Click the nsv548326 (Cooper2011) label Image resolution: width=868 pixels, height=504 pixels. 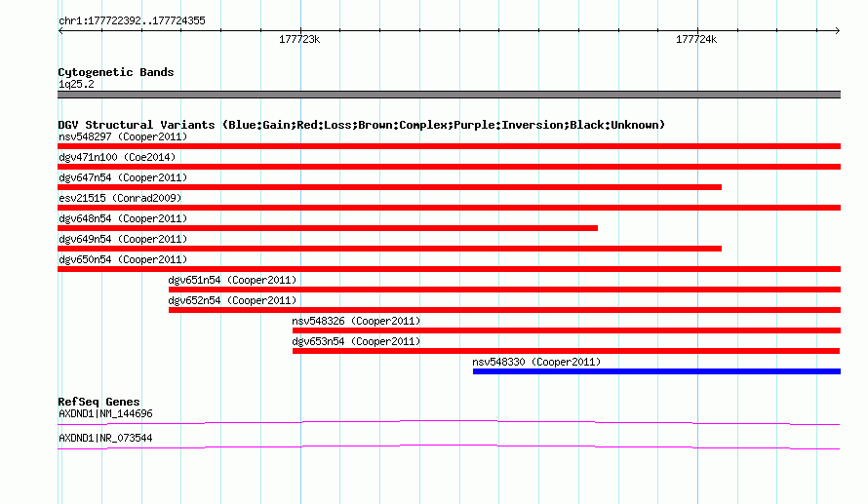[x=357, y=321]
